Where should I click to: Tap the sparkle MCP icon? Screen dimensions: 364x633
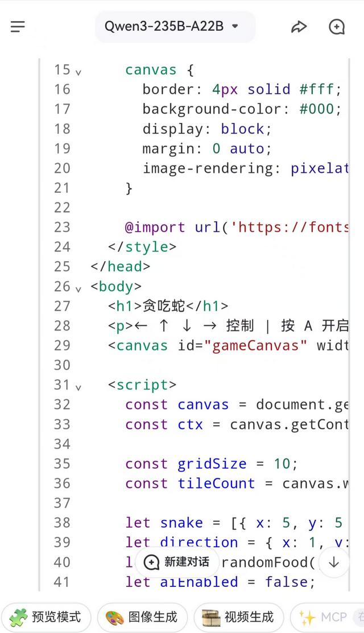(x=308, y=617)
